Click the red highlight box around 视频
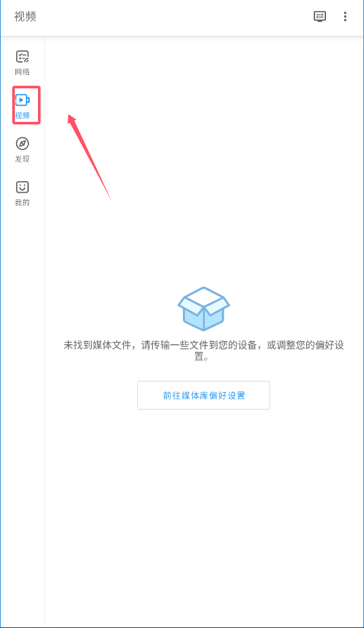This screenshot has width=364, height=628. tap(26, 105)
